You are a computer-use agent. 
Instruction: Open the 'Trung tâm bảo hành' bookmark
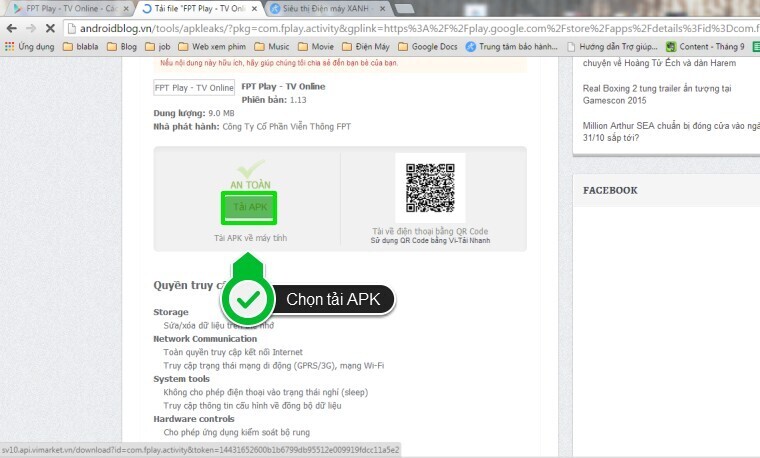(511, 47)
